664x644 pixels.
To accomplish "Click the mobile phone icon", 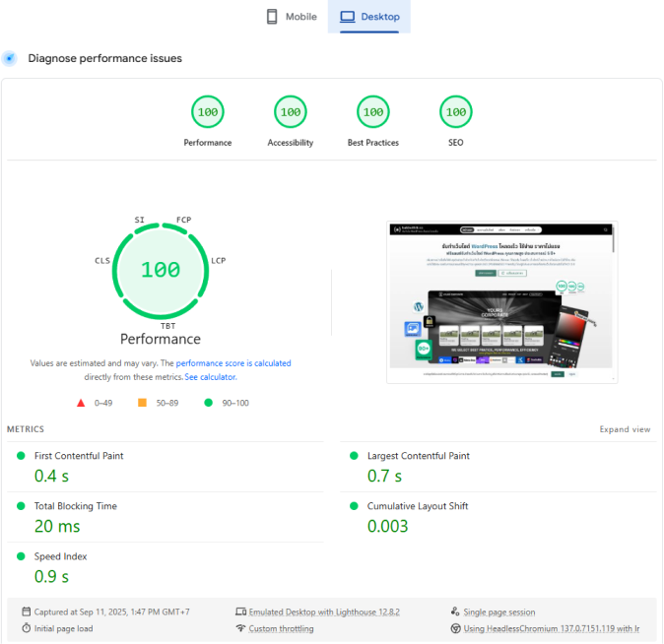I will pyautogui.click(x=272, y=17).
